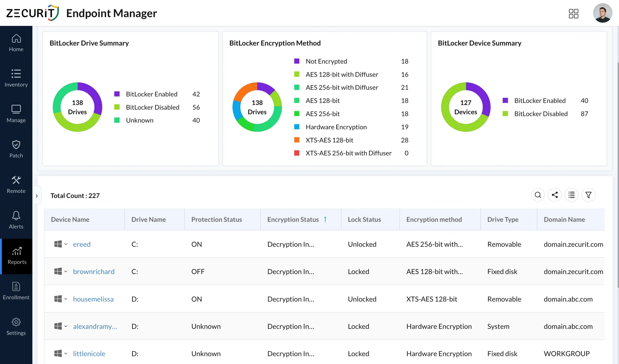619x364 pixels.
Task: Click the share icon above table
Action: [555, 195]
